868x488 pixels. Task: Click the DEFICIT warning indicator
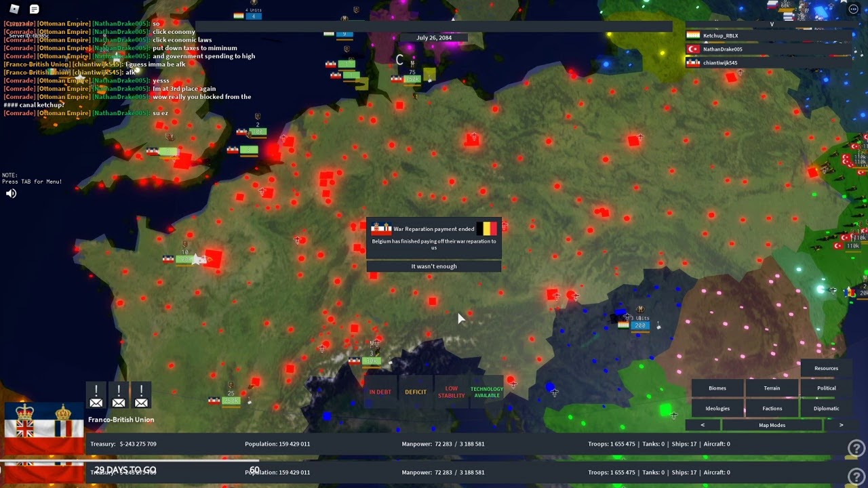click(x=416, y=392)
